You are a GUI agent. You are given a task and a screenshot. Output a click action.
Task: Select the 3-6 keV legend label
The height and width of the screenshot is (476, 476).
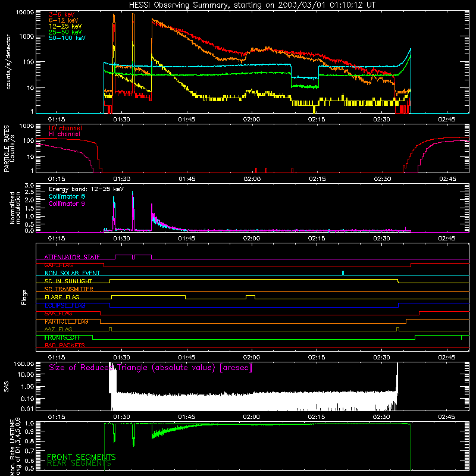point(62,14)
